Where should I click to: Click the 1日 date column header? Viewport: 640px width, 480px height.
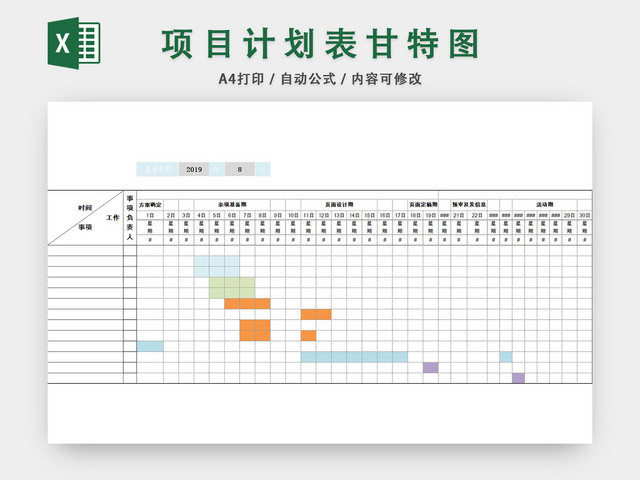(150, 215)
